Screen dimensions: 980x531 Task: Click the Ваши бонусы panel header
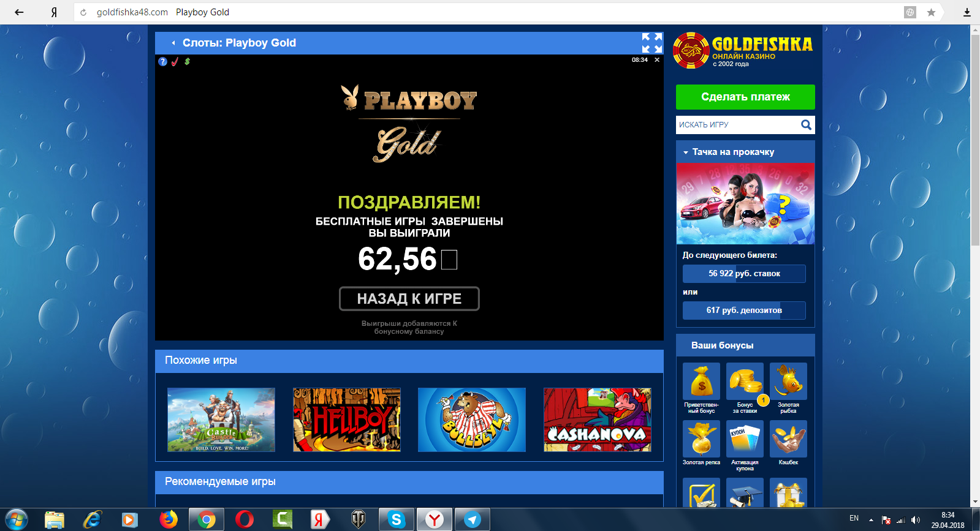click(x=745, y=345)
